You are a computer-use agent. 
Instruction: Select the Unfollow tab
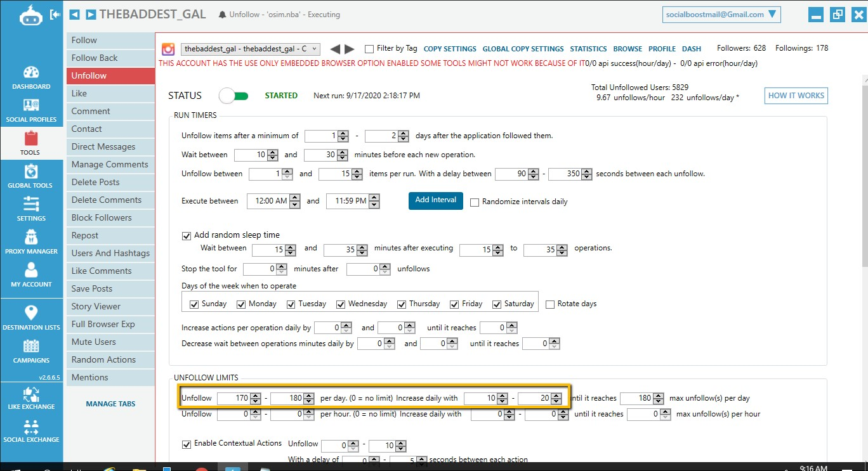[110, 75]
